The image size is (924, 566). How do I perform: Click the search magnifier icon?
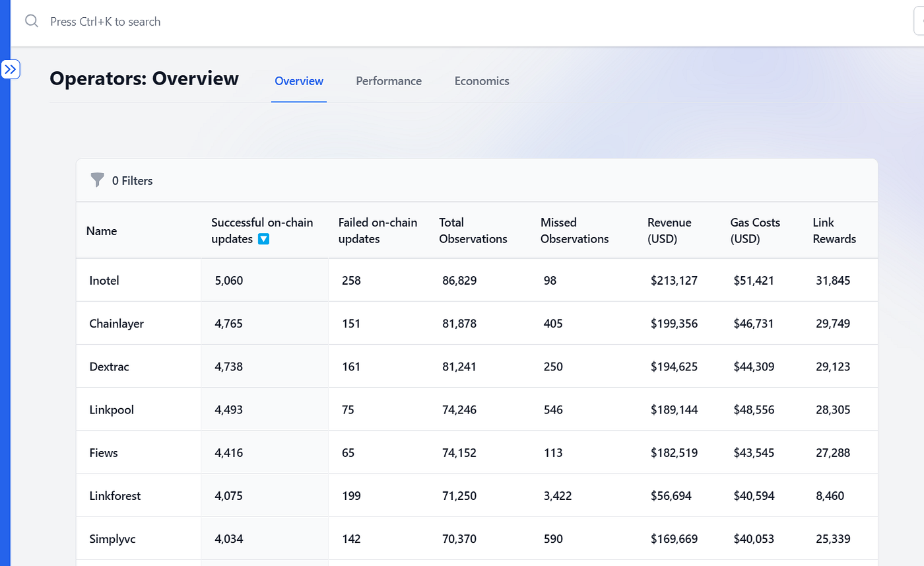[32, 21]
